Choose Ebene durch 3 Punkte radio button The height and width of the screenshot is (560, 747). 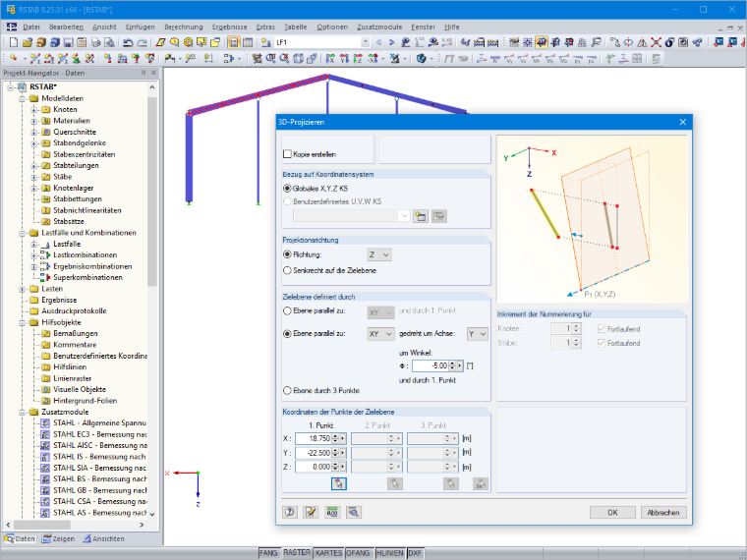pos(287,390)
